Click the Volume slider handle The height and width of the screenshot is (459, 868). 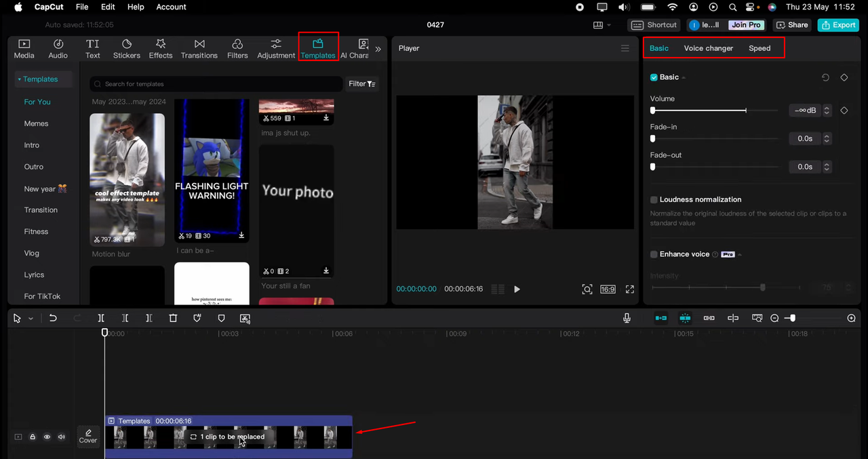click(653, 111)
